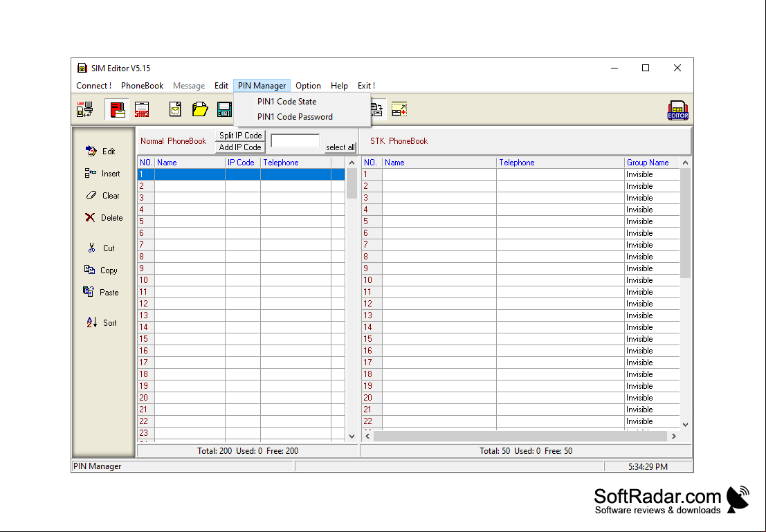Open the Help menu
The image size is (766, 532).
[339, 86]
